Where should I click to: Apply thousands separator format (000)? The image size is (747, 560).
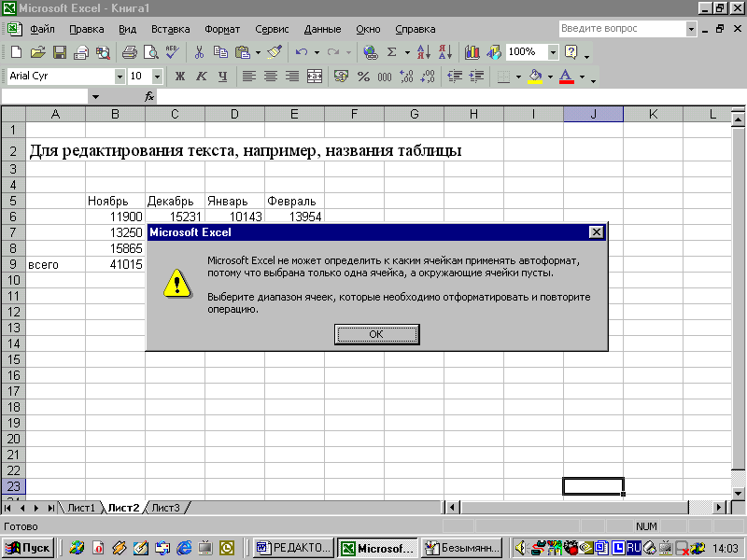(x=385, y=76)
